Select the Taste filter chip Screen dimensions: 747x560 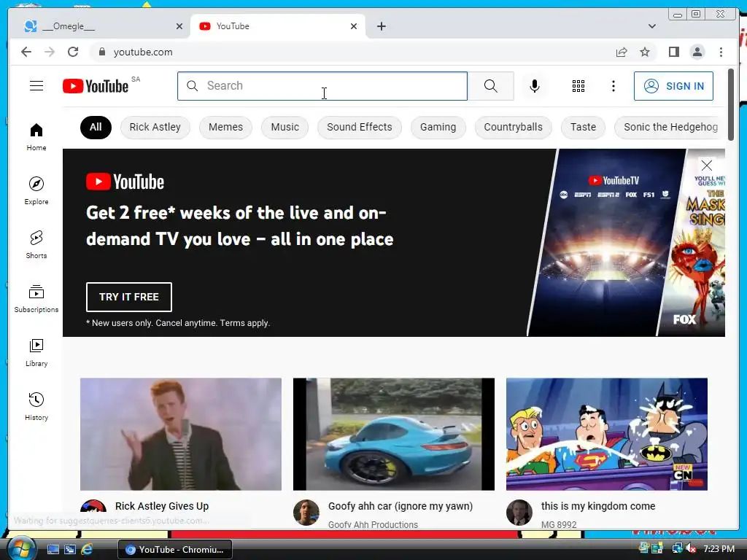coord(583,127)
